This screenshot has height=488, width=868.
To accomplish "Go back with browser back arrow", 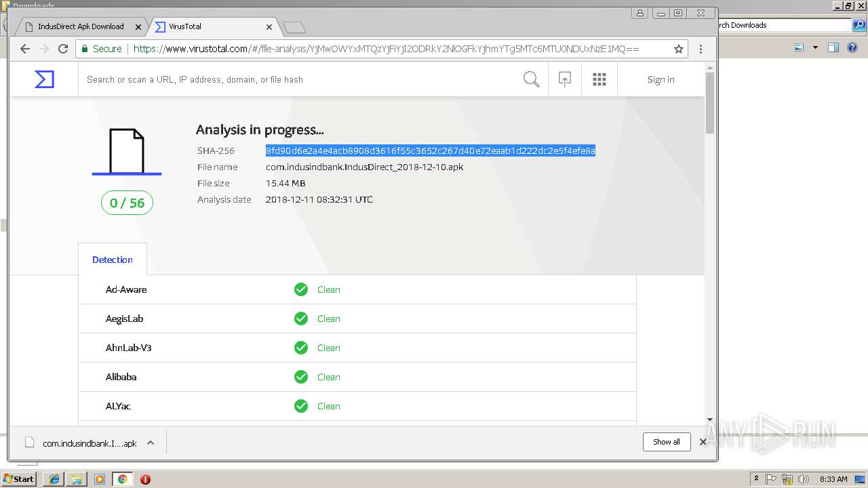I will 25,49.
